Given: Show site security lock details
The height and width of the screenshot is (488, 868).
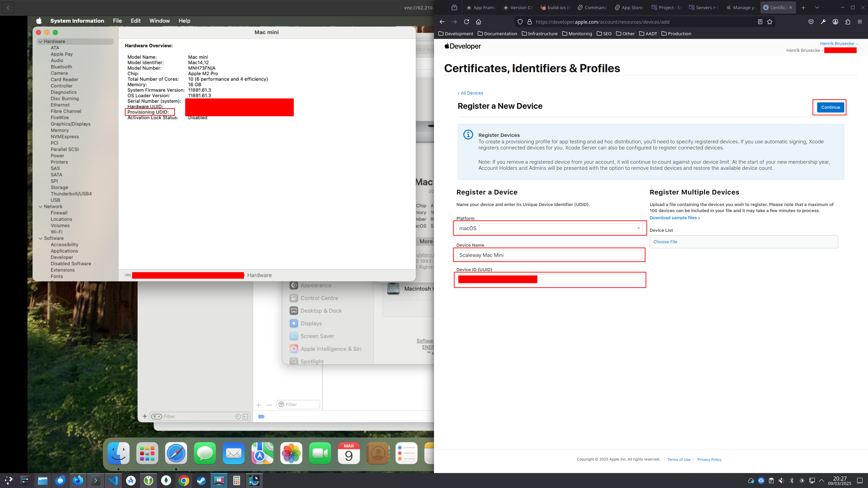Looking at the screenshot, I should point(529,22).
